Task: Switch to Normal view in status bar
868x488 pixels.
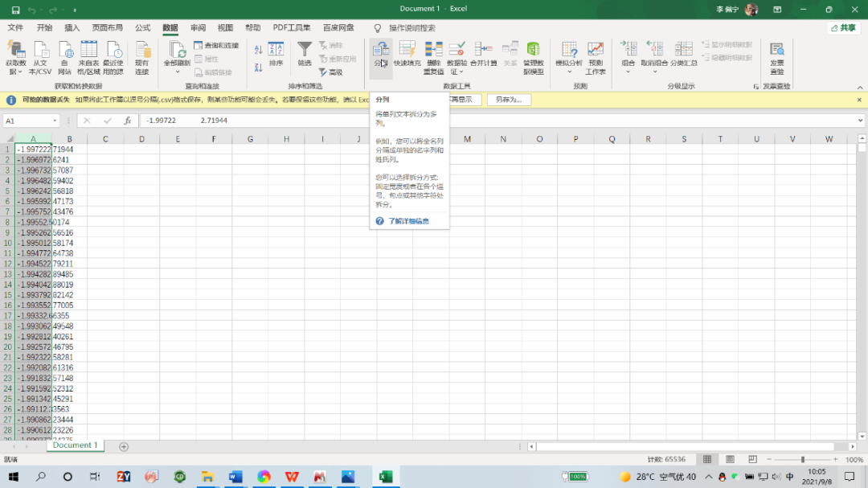Action: (x=707, y=459)
